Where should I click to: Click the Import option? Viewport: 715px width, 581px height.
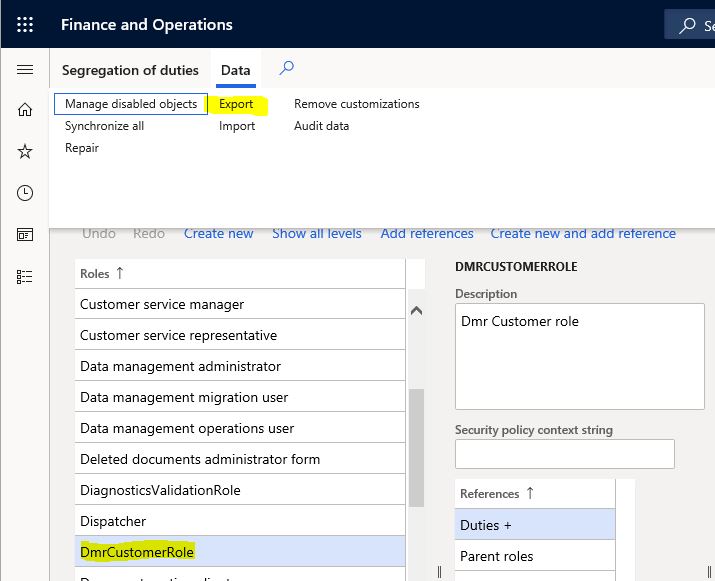coord(237,126)
